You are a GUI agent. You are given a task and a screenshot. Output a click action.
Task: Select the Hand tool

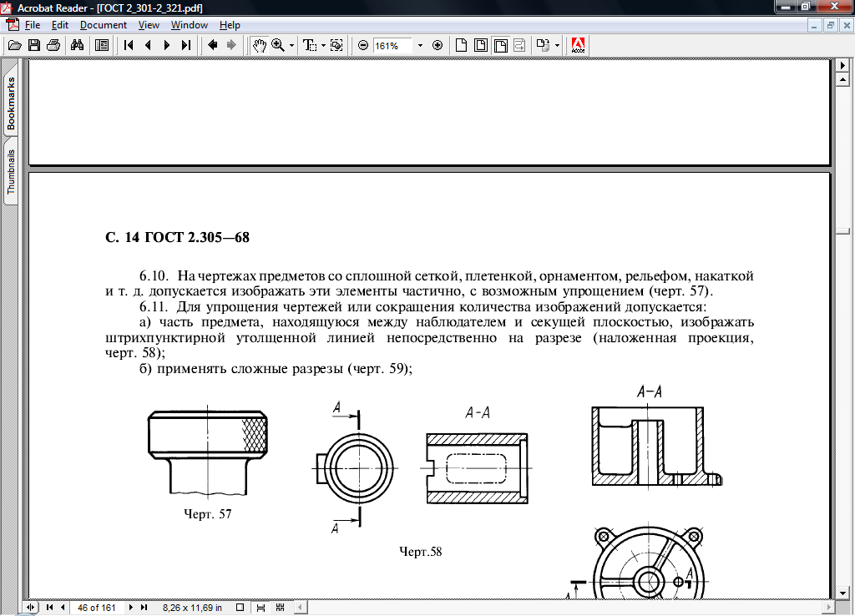259,45
